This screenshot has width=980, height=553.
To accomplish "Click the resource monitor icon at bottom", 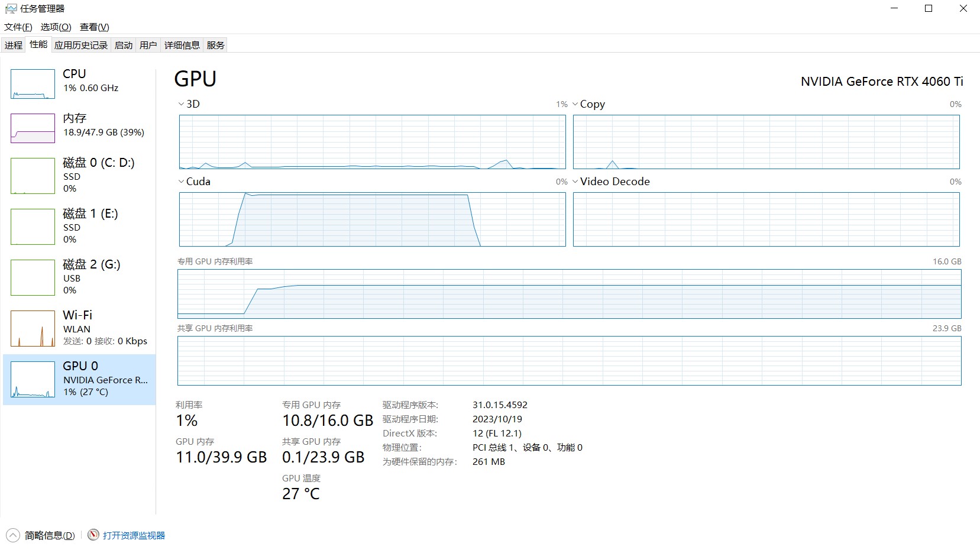I will click(x=93, y=535).
